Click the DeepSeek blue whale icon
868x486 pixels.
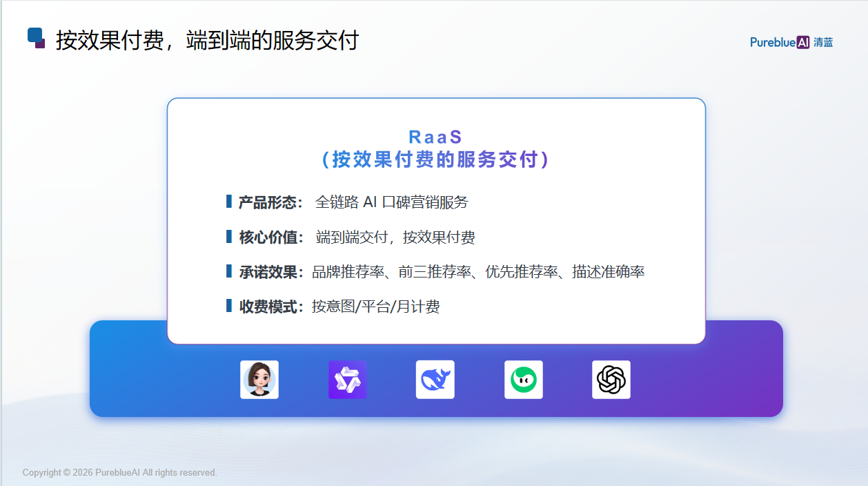pyautogui.click(x=435, y=380)
